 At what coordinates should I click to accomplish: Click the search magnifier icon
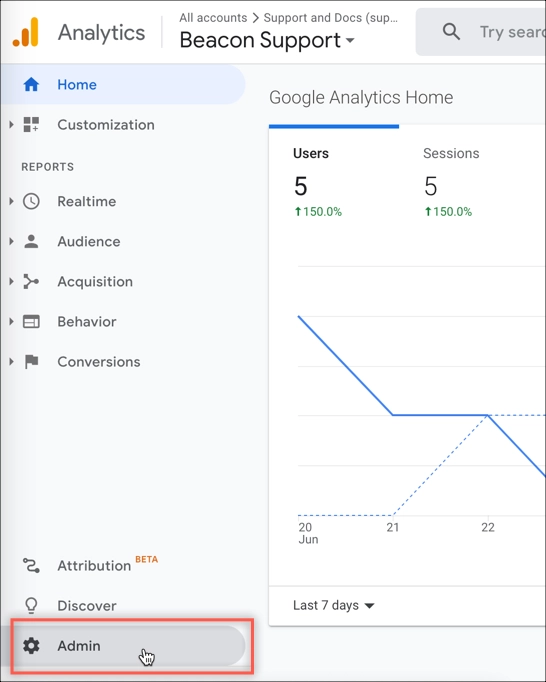(x=451, y=32)
